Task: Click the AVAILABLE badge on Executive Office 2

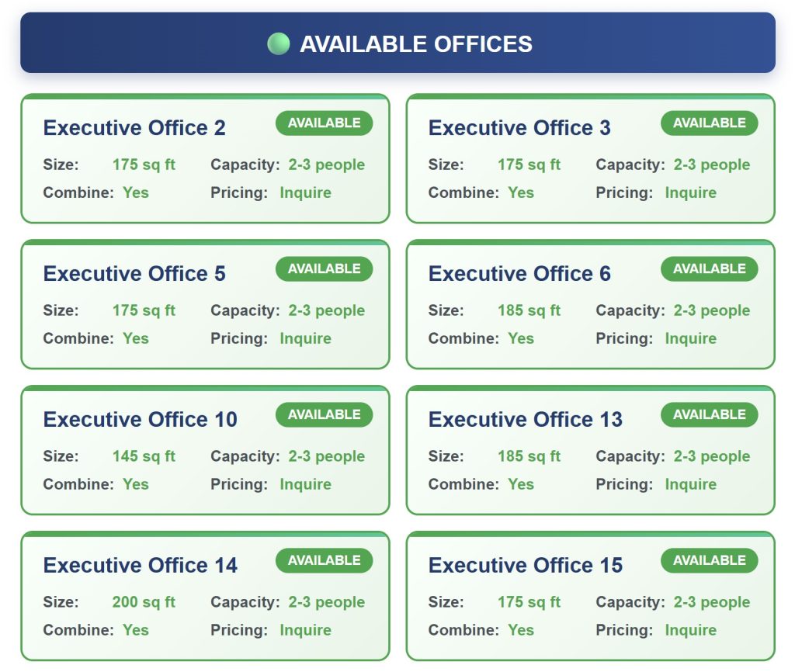Action: (x=324, y=123)
